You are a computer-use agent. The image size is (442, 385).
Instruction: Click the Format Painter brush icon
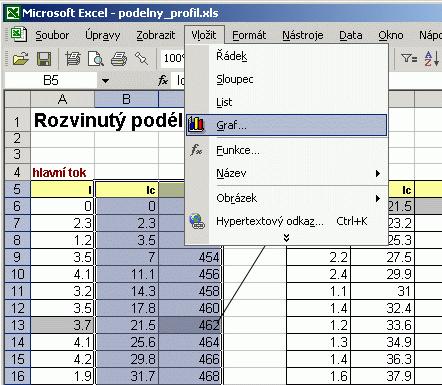tap(141, 59)
